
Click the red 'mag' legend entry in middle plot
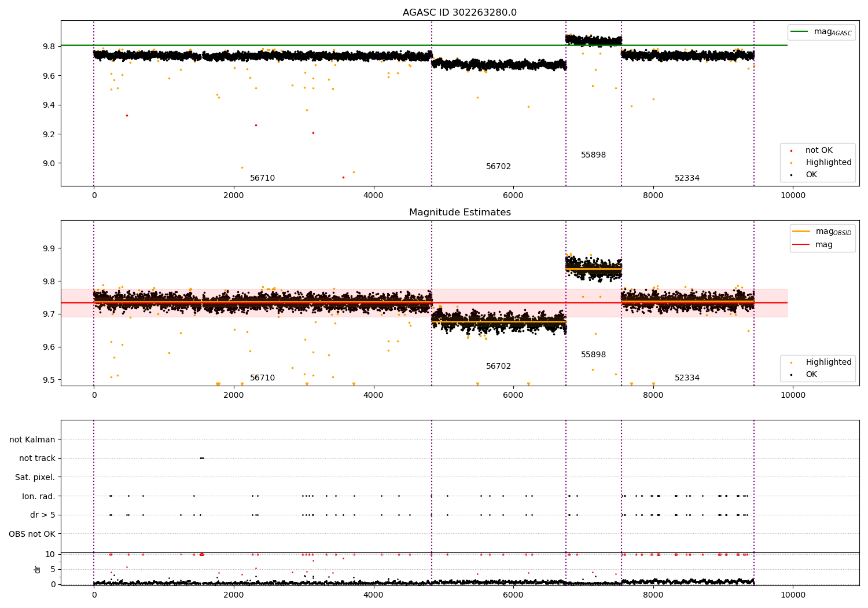pyautogui.click(x=813, y=245)
